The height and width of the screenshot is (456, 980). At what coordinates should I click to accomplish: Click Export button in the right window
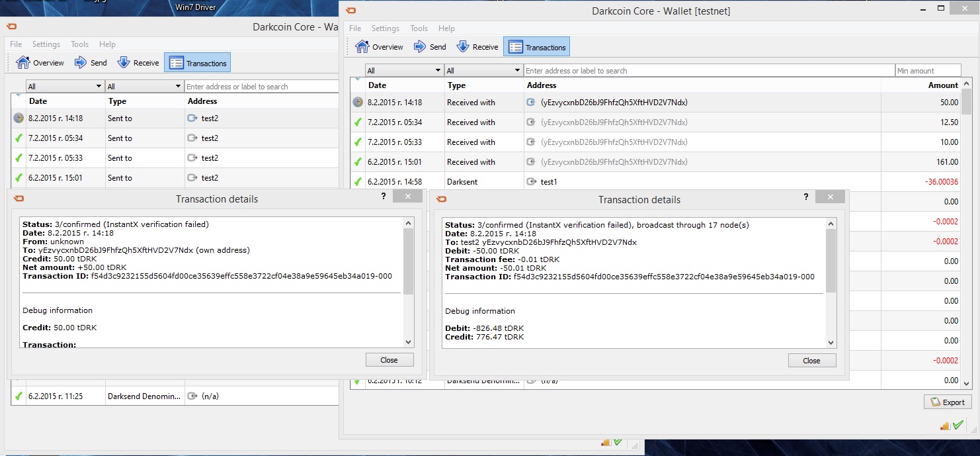pos(948,402)
